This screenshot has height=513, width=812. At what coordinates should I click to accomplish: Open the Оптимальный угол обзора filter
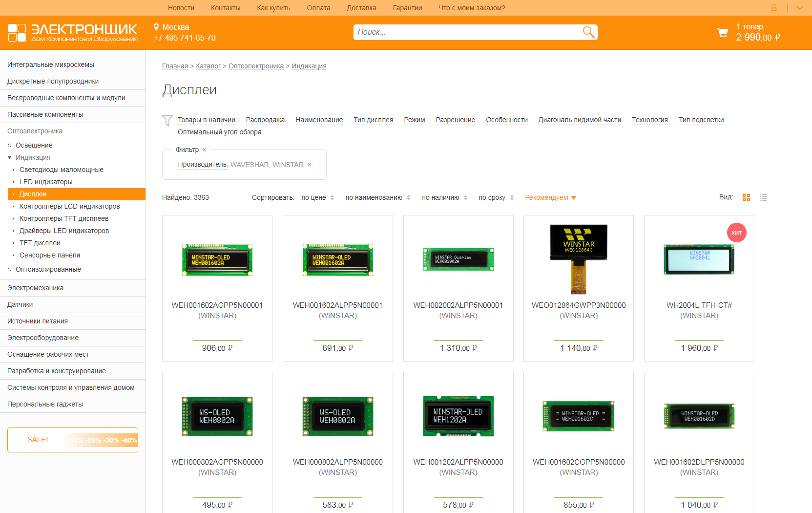220,132
